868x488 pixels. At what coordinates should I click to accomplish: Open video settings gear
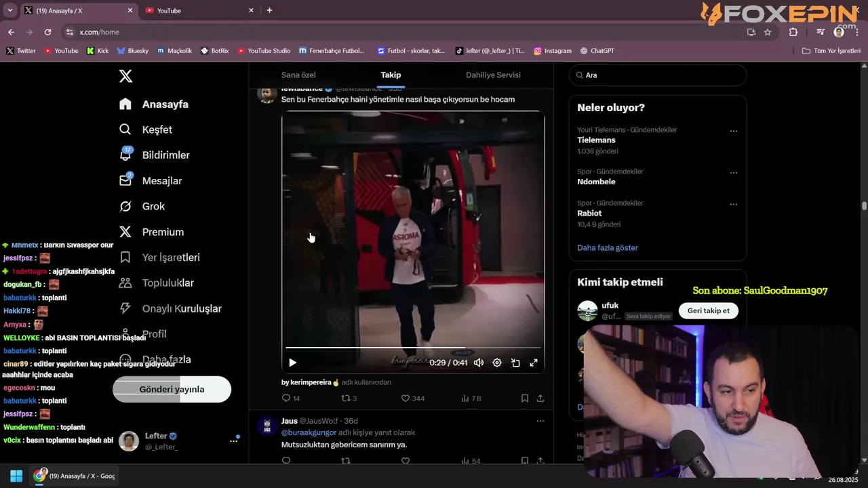497,363
